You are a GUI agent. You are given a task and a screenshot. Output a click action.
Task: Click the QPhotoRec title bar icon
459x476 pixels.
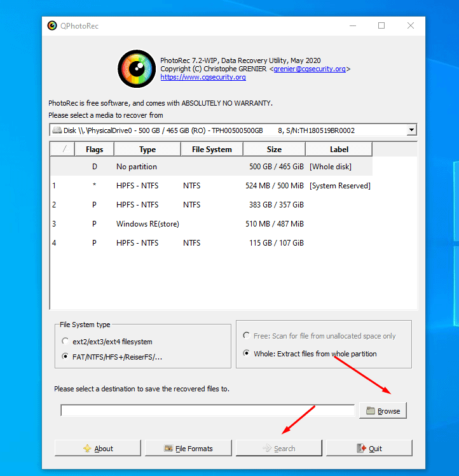pos(52,25)
